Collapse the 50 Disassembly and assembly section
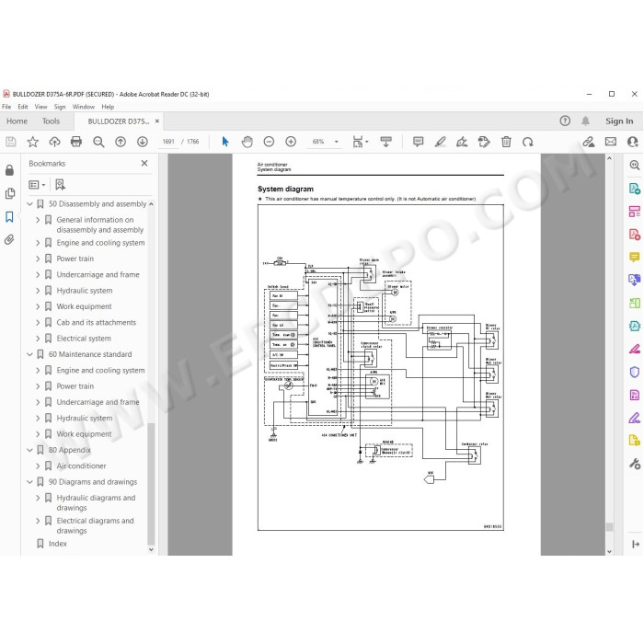This screenshot has height=644, width=644. click(x=29, y=203)
